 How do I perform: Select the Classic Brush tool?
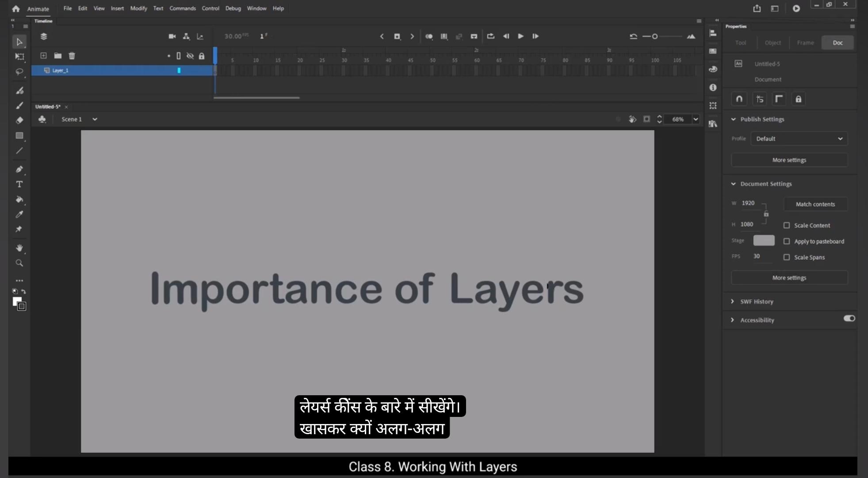click(x=19, y=105)
